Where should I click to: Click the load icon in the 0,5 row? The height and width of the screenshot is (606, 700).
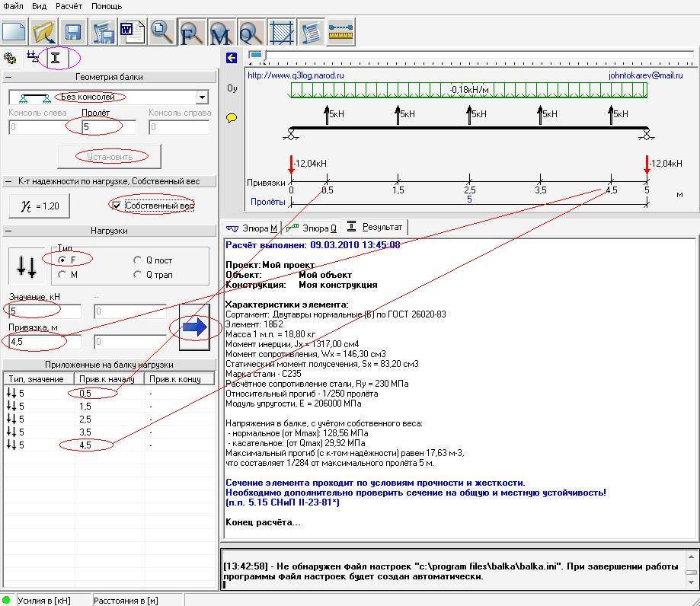(11, 393)
